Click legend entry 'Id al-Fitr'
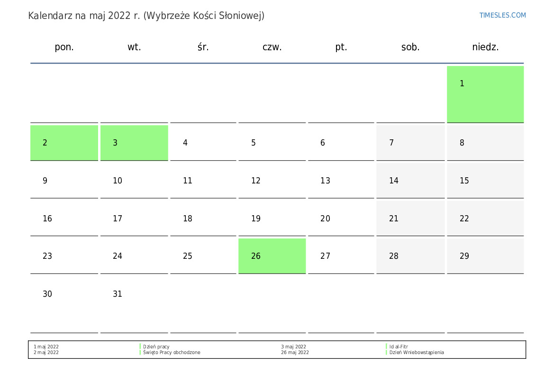This screenshot has height=392, width=554. click(399, 347)
